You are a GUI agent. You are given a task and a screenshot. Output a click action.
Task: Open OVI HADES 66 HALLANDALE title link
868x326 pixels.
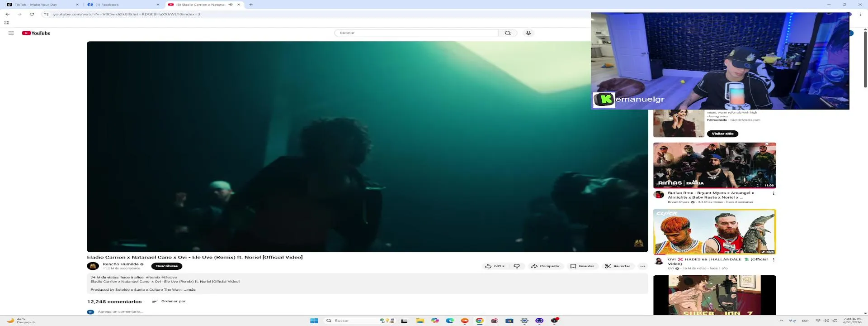click(x=717, y=262)
